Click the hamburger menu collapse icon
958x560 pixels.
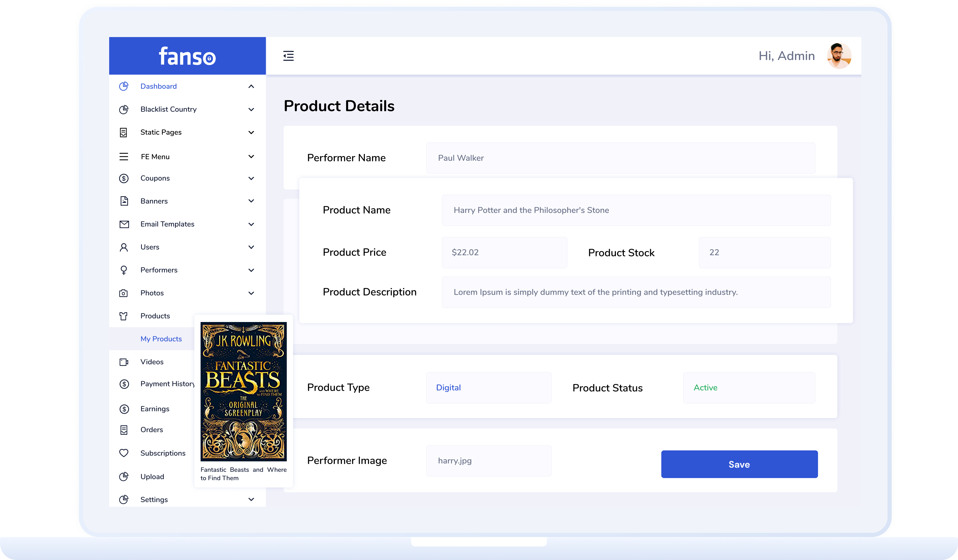tap(288, 56)
